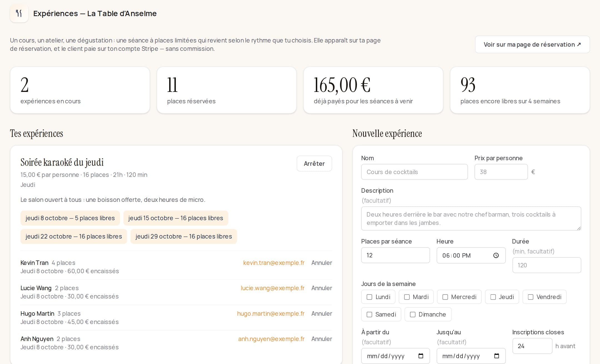
Task: Click the 93 places encore libres card
Action: pyautogui.click(x=520, y=90)
